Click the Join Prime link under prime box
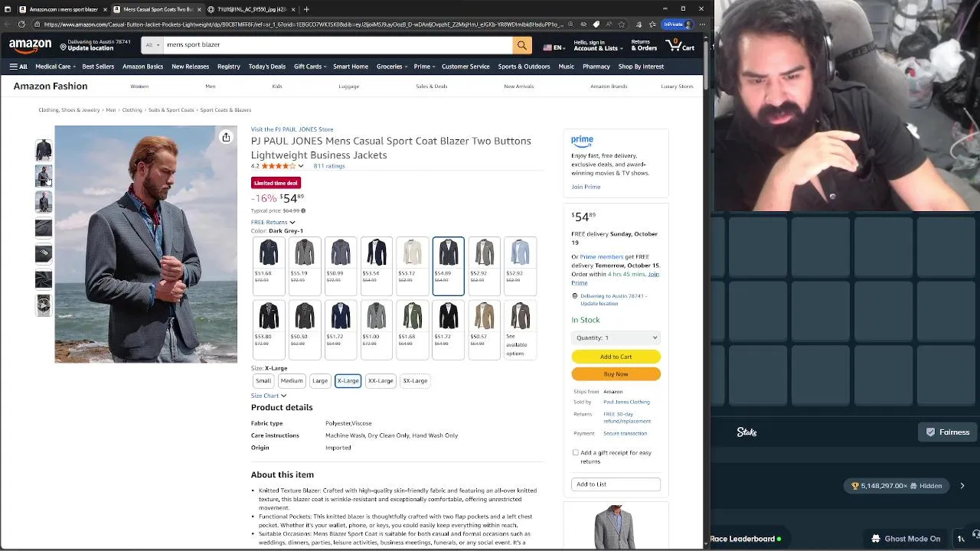This screenshot has height=551, width=980. (586, 187)
